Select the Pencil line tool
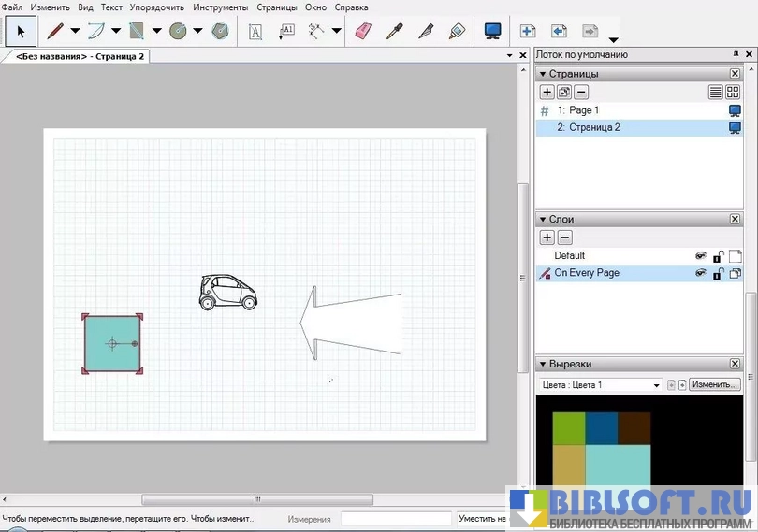Viewport: 758px width, 532px height. pos(55,31)
